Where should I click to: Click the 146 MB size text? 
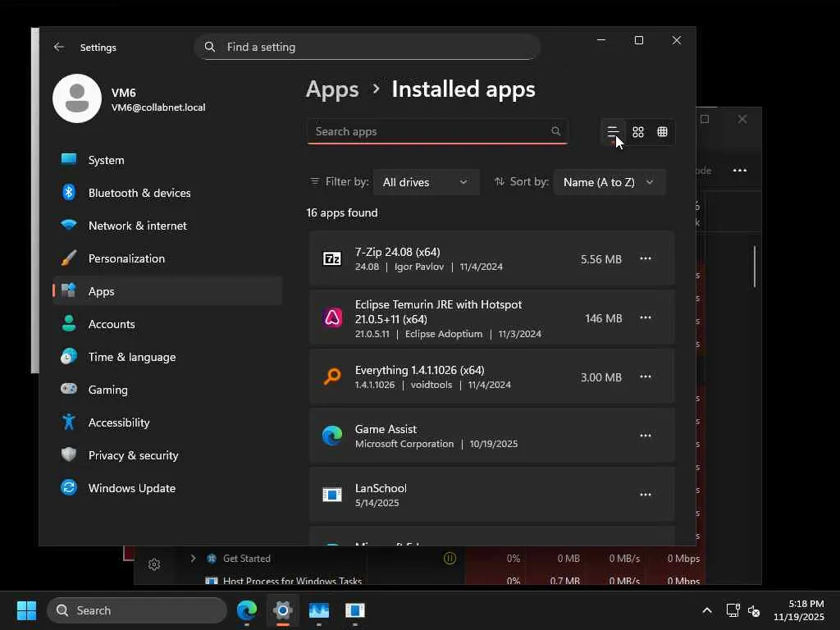click(604, 318)
